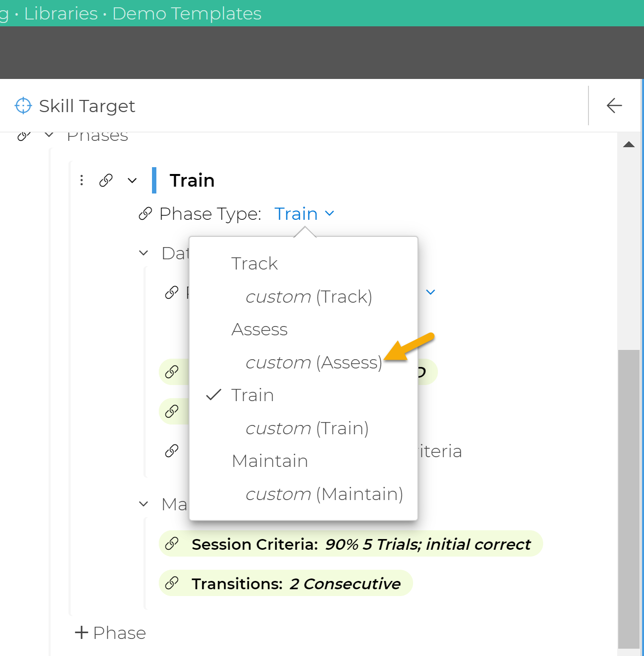Pick Maintain from the phase type list
Viewport: 644px width, 656px height.
pyautogui.click(x=270, y=461)
